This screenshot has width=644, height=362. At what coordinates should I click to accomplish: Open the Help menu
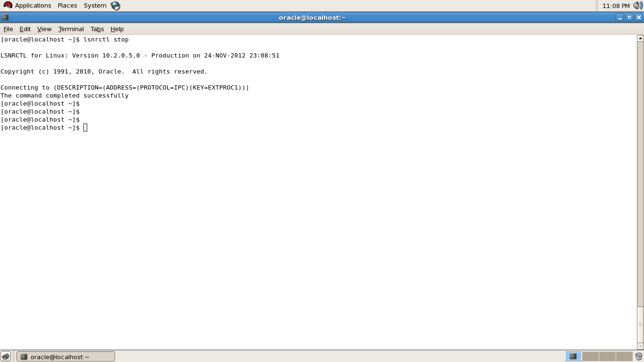point(117,29)
